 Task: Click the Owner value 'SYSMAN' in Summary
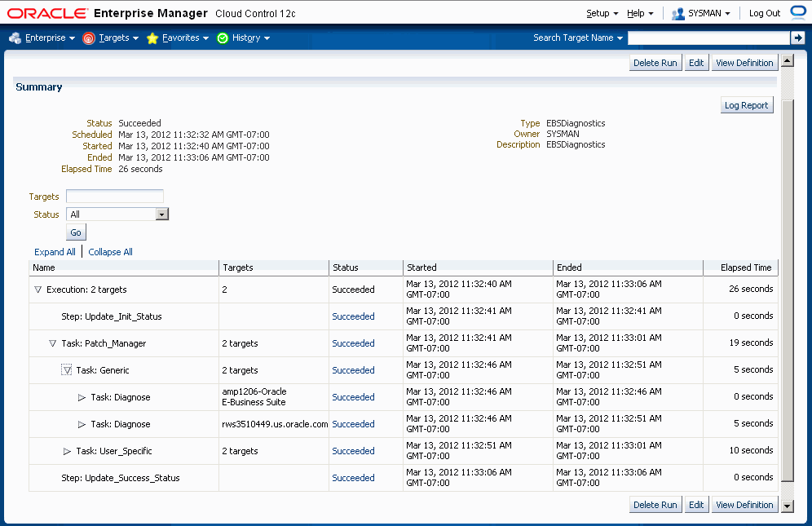[x=563, y=134]
